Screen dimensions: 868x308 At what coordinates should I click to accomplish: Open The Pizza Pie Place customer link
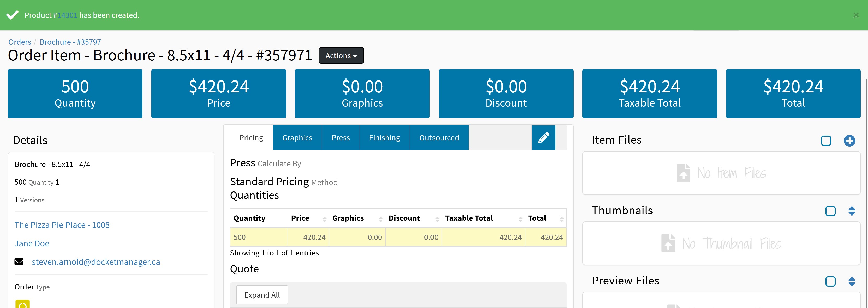[x=62, y=225]
